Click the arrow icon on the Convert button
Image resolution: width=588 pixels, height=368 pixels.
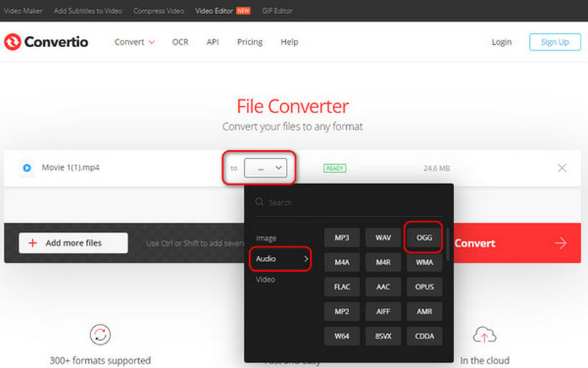561,243
